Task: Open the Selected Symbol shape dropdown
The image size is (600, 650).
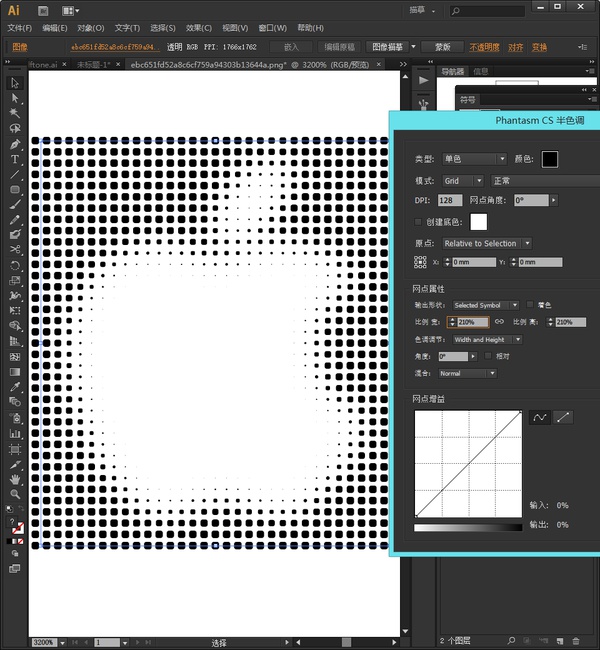Action: [485, 305]
